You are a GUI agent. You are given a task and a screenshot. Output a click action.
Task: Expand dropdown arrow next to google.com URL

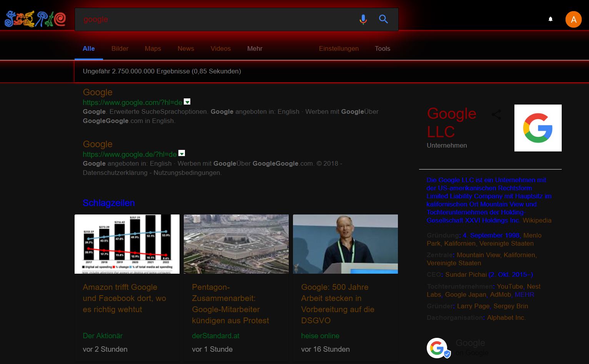(x=187, y=102)
